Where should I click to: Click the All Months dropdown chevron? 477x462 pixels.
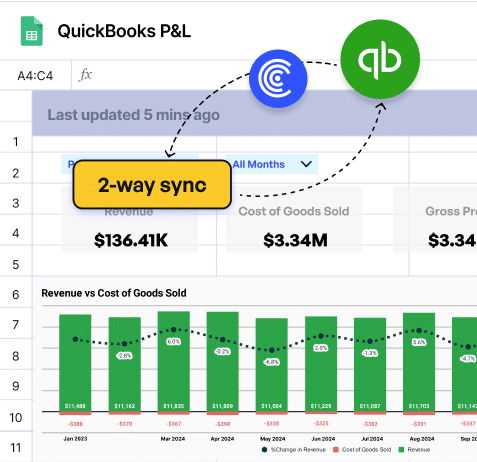[x=306, y=164]
